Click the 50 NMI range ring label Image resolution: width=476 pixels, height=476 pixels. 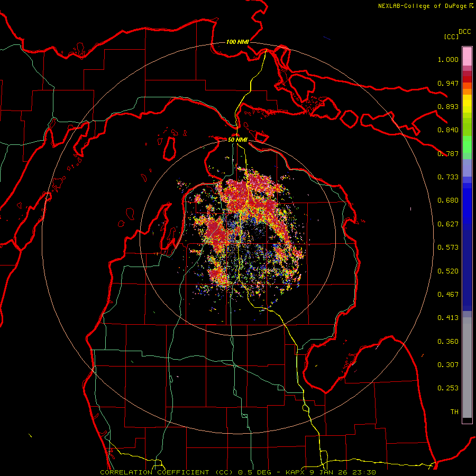(237, 140)
